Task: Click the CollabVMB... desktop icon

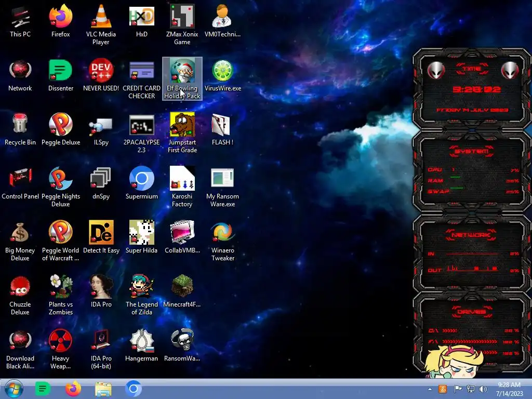Action: (182, 237)
